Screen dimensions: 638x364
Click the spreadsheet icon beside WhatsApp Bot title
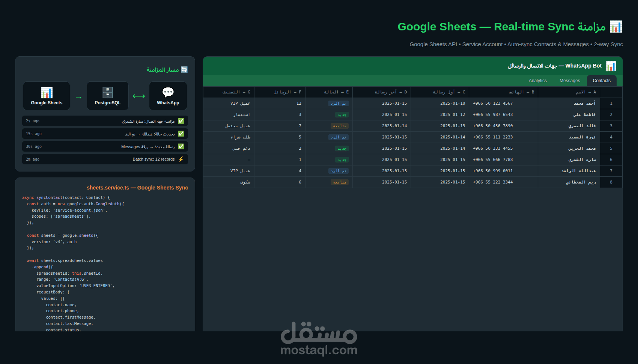click(x=611, y=66)
